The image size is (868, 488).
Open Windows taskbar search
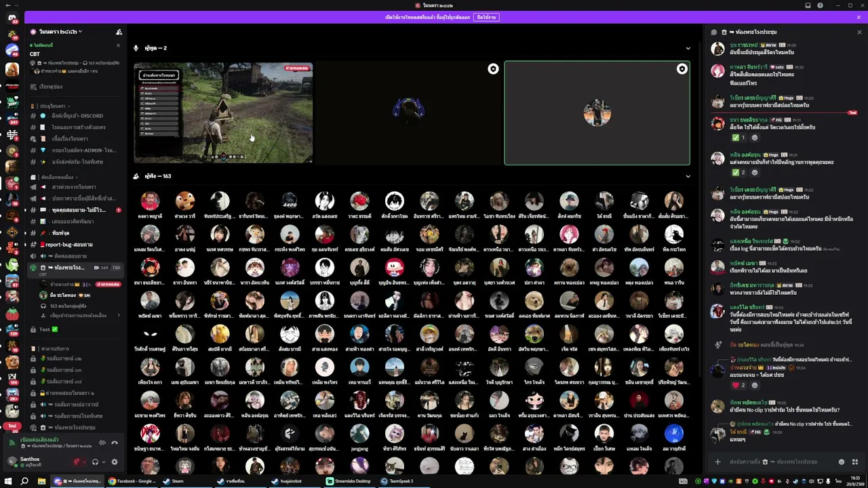point(25,481)
